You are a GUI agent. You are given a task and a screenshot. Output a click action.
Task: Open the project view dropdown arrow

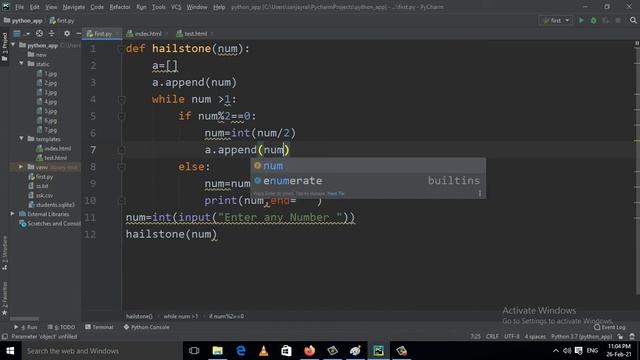point(27,33)
